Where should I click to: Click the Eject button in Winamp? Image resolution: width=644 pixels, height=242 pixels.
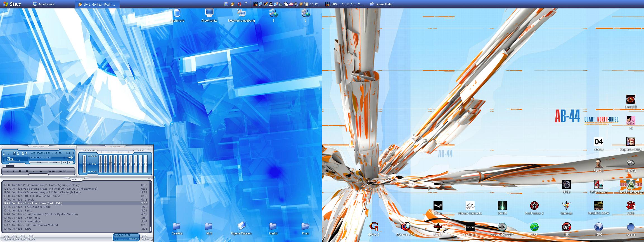41,171
